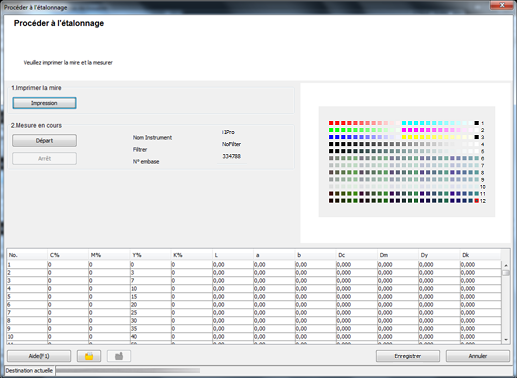The width and height of the screenshot is (517, 378).
Task: Click the table scrollbar down arrow
Action: 506,340
